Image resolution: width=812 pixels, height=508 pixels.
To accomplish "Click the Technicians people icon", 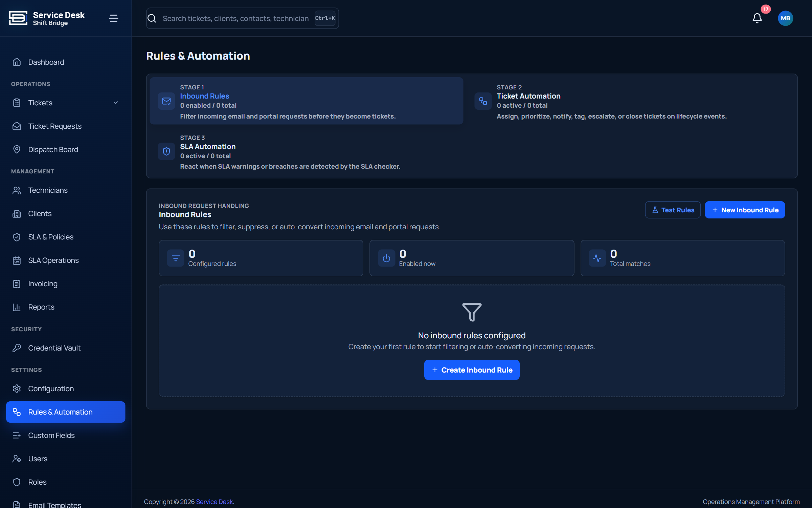I will tap(17, 190).
